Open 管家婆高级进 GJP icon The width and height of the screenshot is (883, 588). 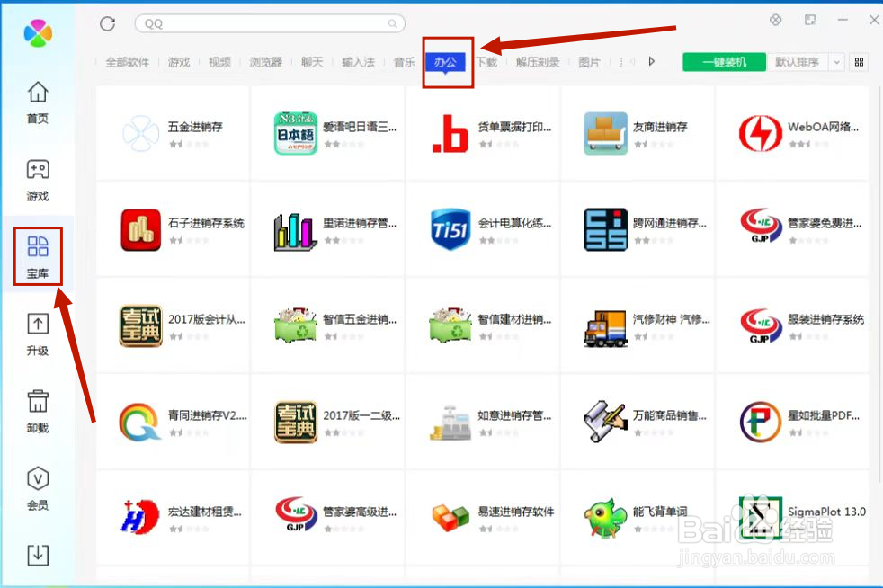pos(296,514)
